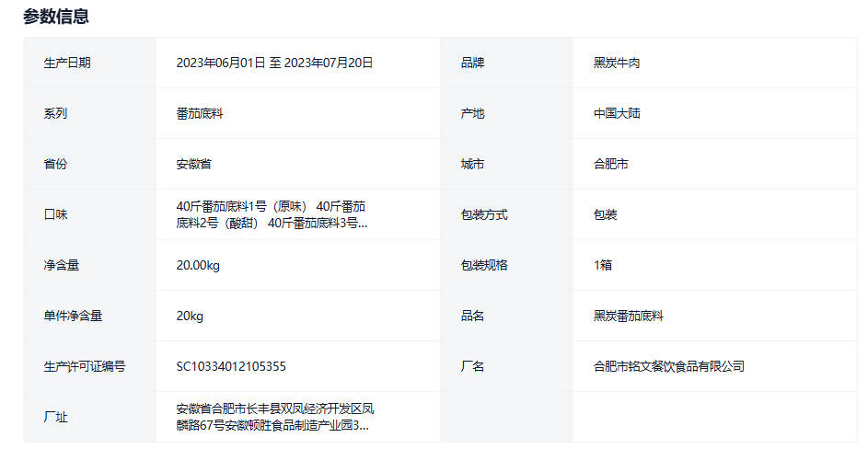The height and width of the screenshot is (449, 868).
Task: Click the 生产日期 label cell
Action: click(x=67, y=63)
